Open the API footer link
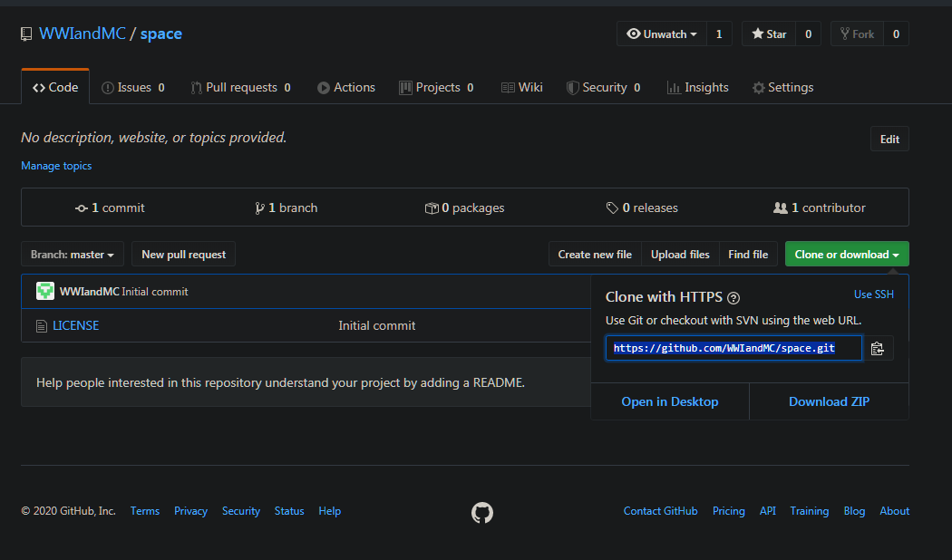This screenshot has width=952, height=560. coord(767,511)
